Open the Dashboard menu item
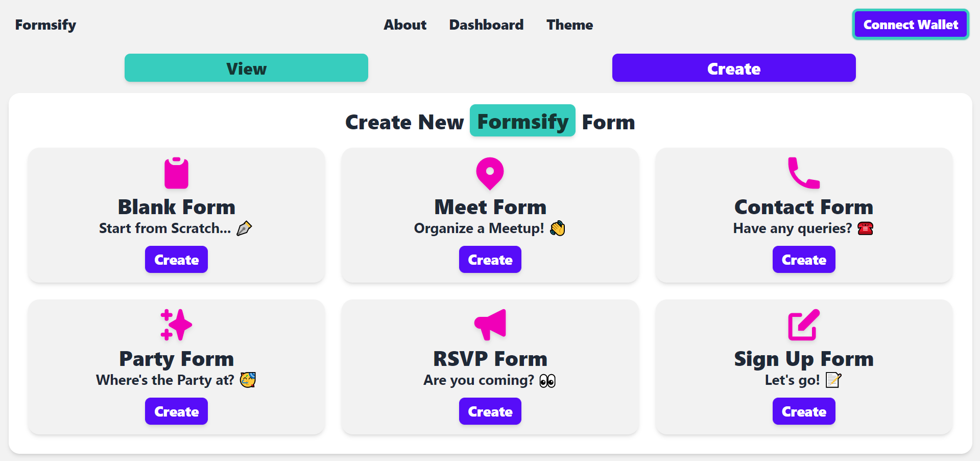 point(486,25)
